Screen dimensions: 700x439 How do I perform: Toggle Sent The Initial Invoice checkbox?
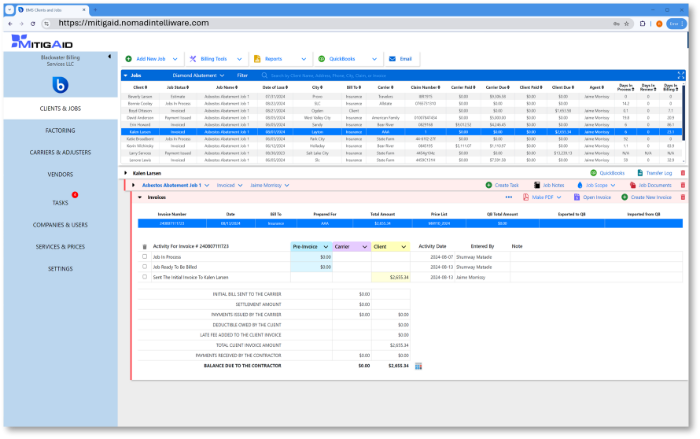(144, 276)
